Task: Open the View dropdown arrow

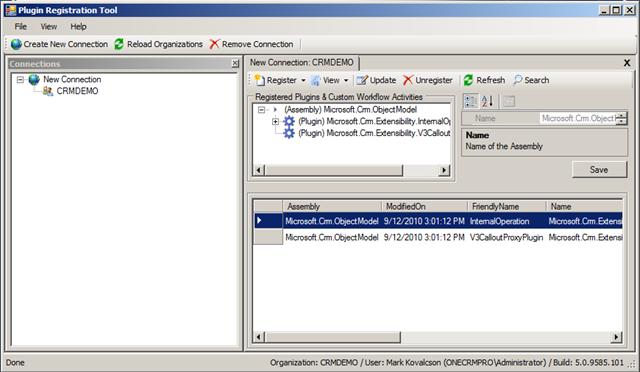Action: [x=346, y=80]
